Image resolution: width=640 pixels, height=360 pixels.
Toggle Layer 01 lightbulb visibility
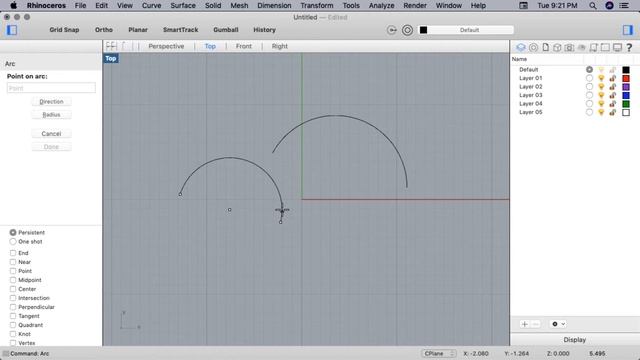(x=601, y=78)
